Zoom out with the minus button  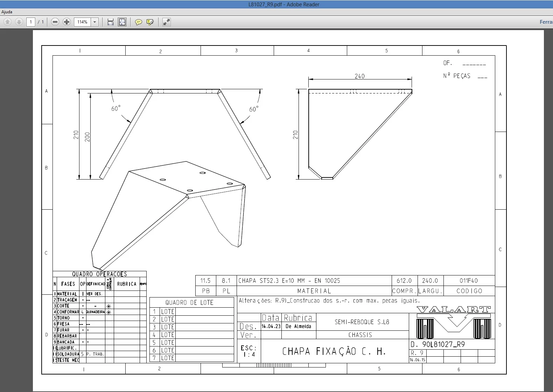click(x=55, y=22)
